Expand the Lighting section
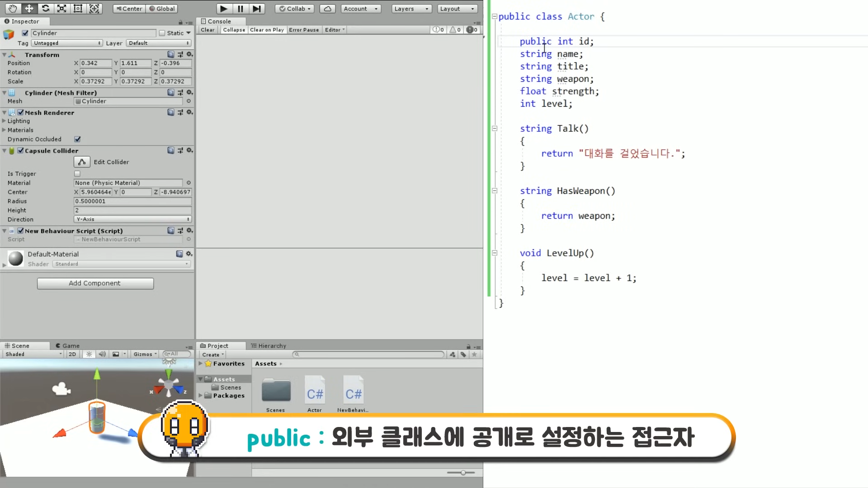The width and height of the screenshot is (868, 488). tap(4, 121)
